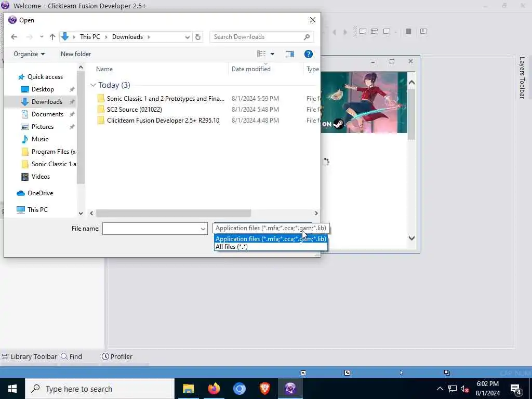Sort by the Name column header
Viewport: 532px width, 399px height.
[104, 69]
